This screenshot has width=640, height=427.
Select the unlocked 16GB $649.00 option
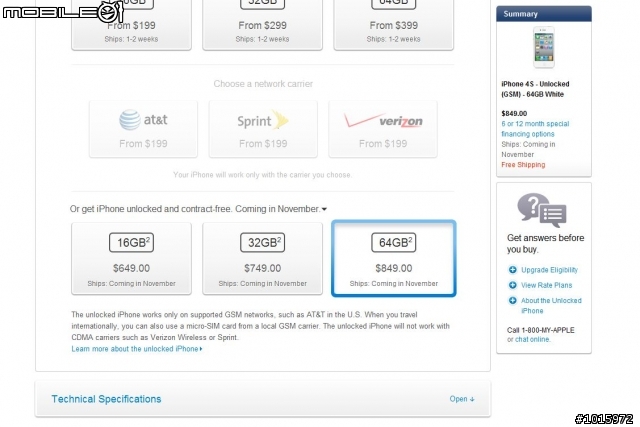[131, 258]
